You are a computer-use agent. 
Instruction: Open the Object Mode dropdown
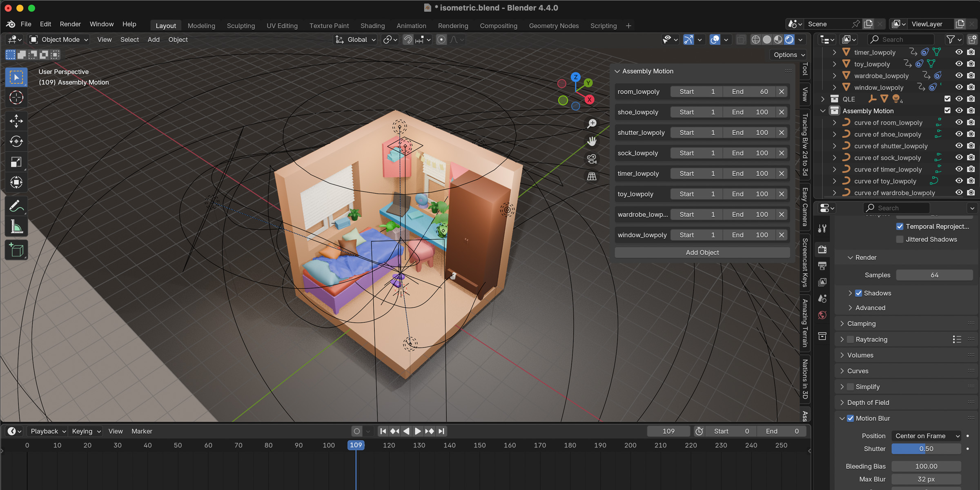pyautogui.click(x=59, y=40)
